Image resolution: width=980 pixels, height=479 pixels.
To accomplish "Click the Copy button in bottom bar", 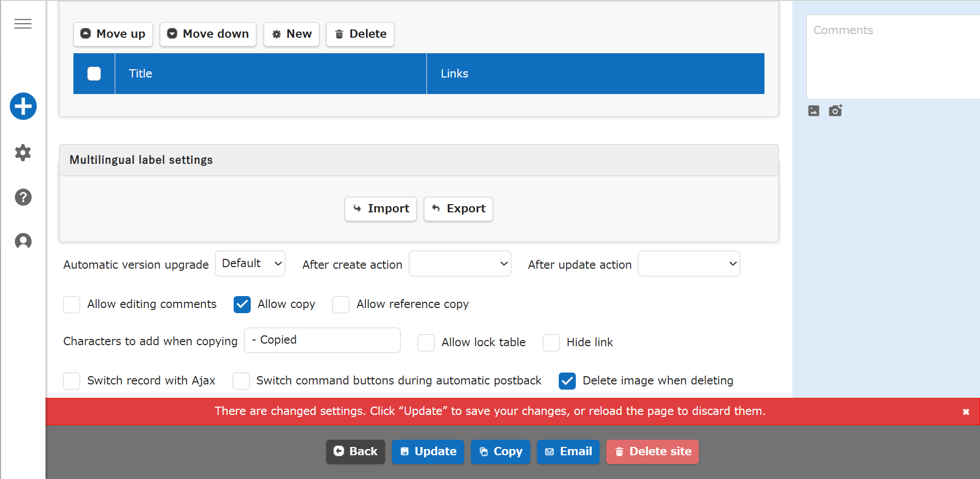I will click(x=500, y=452).
